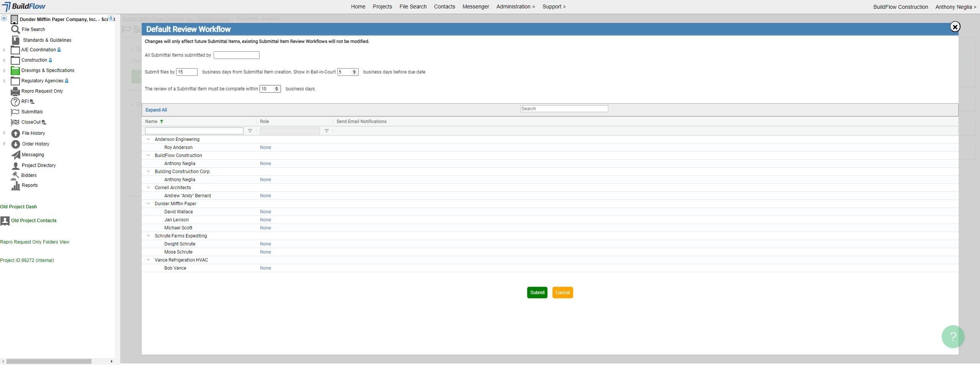Image resolution: width=980 pixels, height=365 pixels.
Task: Set Role to None for Bob Vance
Action: click(x=265, y=268)
